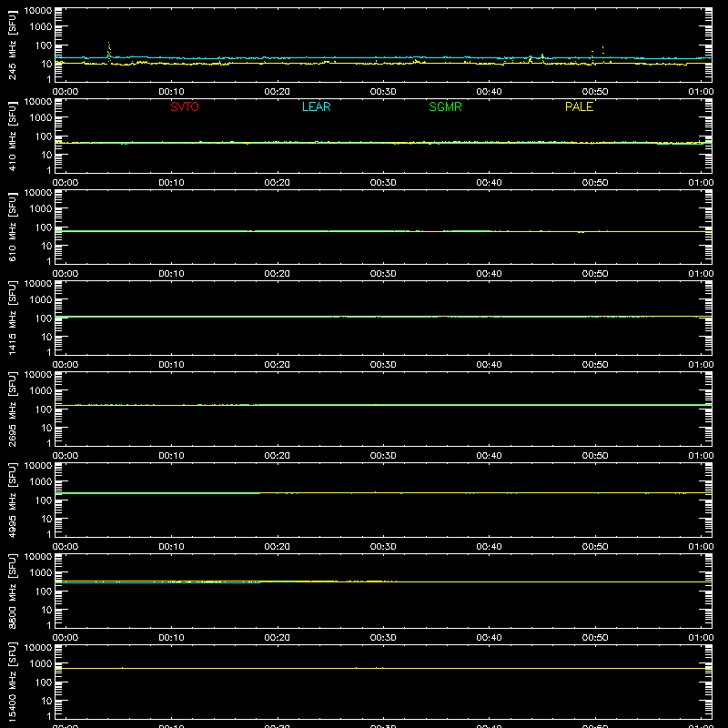
Task: Click the 00:30 time label below 610 MHz plot
Action: [383, 274]
